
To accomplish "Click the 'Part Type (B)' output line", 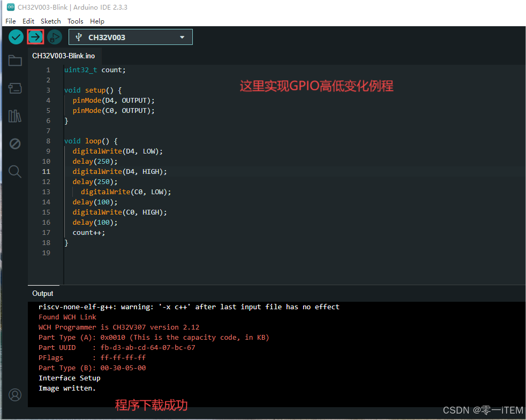I will pyautogui.click(x=92, y=368).
